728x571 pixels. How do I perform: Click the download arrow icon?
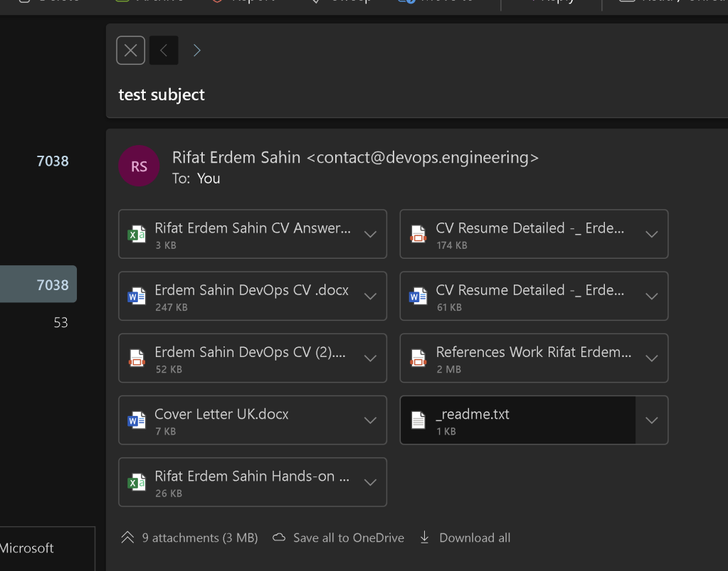pyautogui.click(x=424, y=538)
